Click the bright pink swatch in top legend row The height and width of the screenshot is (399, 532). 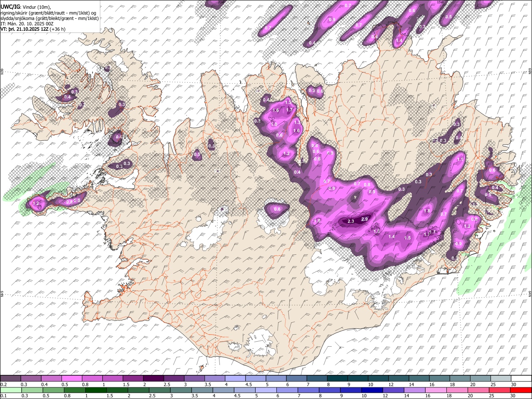(x=72, y=378)
